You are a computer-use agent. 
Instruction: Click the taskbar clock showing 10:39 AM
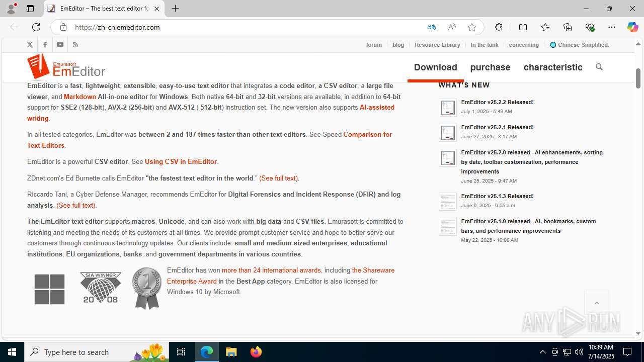tap(601, 352)
